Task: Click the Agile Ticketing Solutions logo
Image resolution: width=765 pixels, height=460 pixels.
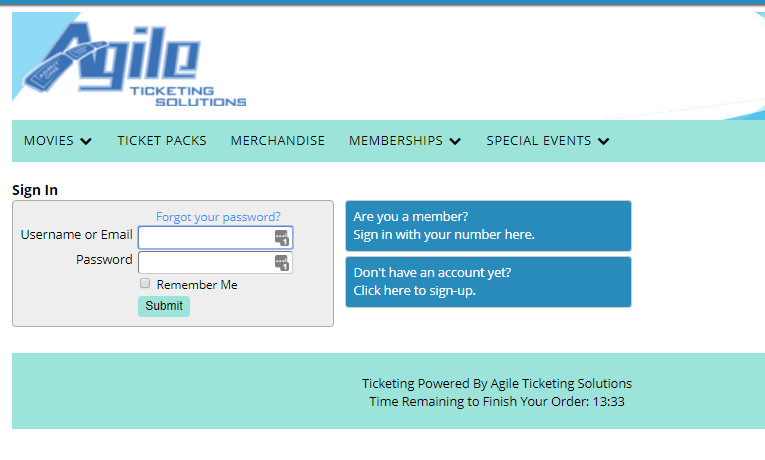Action: tap(135, 64)
